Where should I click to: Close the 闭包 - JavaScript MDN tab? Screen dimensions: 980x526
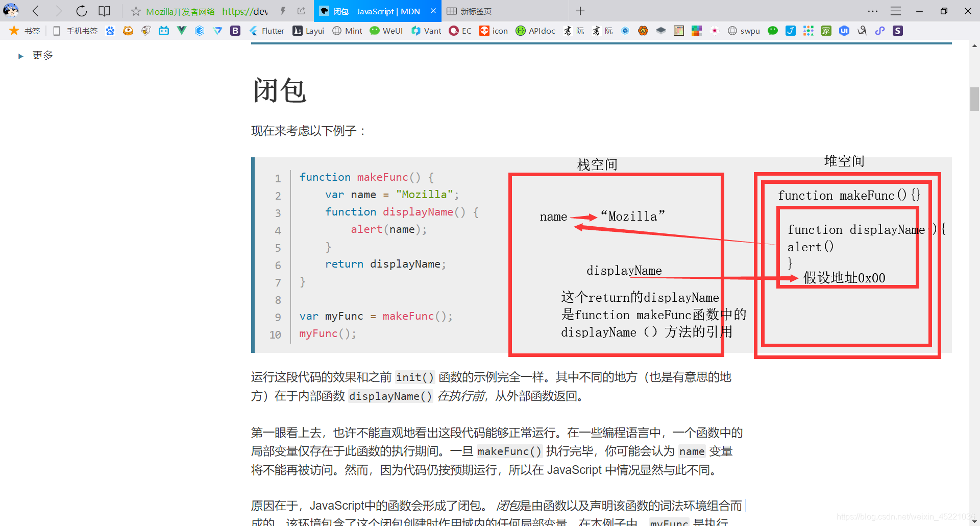433,11
